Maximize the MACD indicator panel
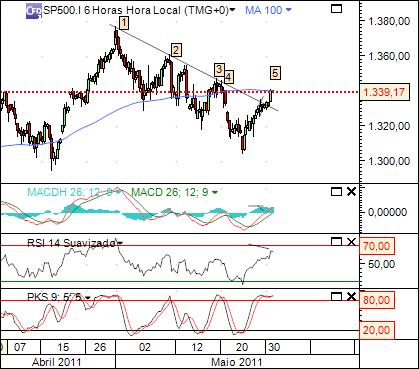The image size is (419, 369). 336,192
